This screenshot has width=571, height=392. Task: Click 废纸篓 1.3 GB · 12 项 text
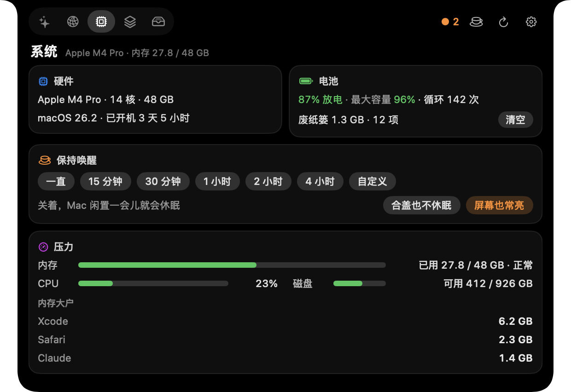[x=348, y=120]
